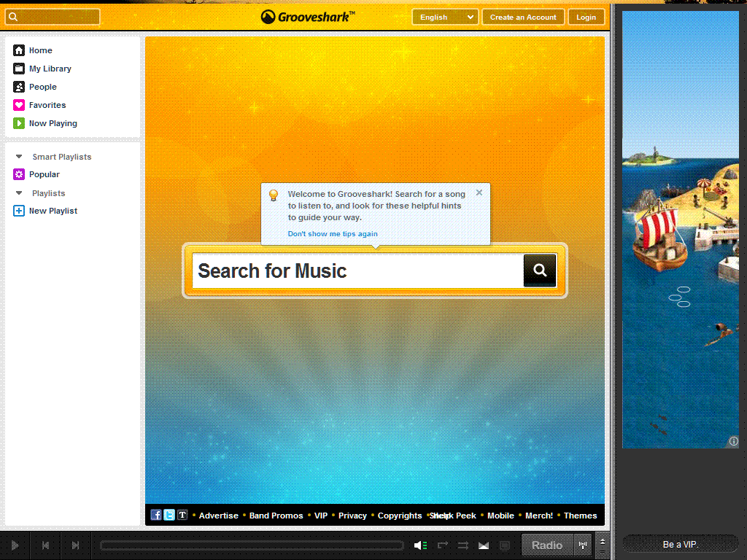Click the black magnifier search button
Image resolution: width=747 pixels, height=560 pixels.
pyautogui.click(x=540, y=271)
